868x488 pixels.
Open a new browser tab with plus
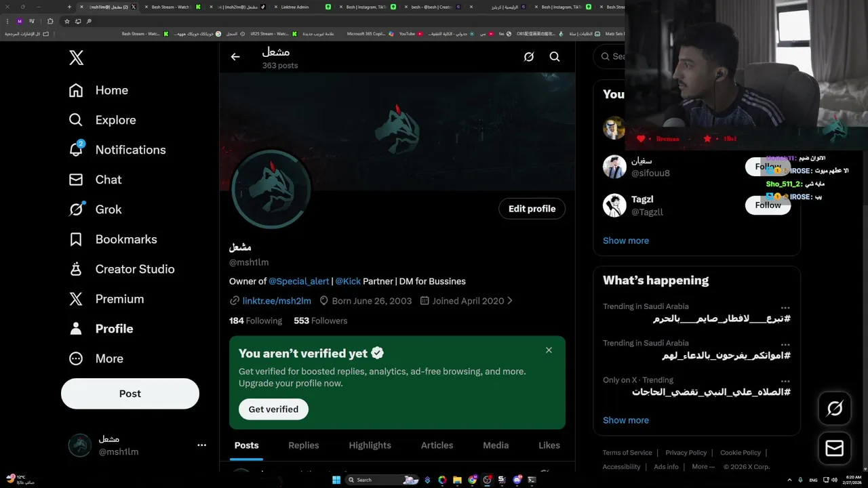tap(69, 7)
